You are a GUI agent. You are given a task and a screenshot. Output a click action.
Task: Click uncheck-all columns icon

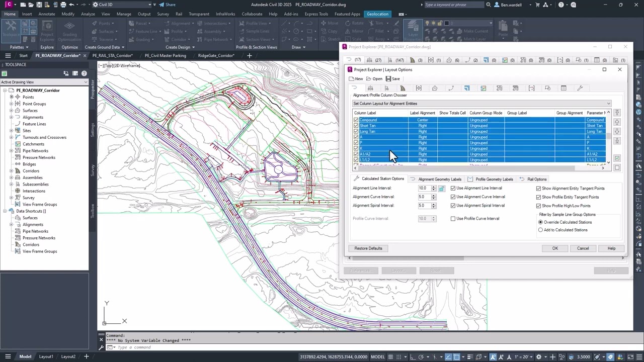point(617,167)
